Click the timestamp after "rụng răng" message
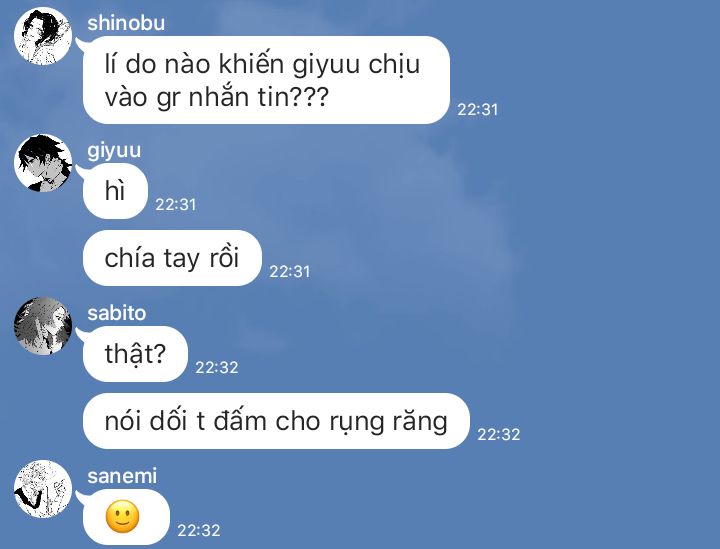720x549 pixels. pyautogui.click(x=499, y=435)
